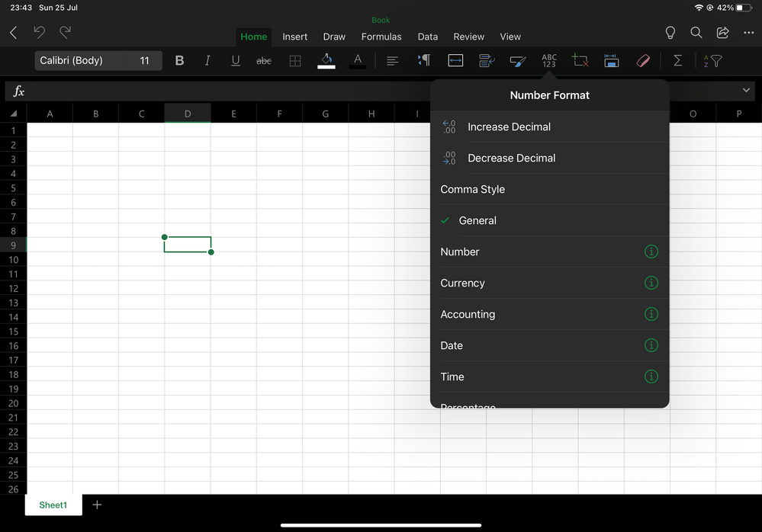Tap the Wrap Text icon
The height and width of the screenshot is (532, 762).
point(487,61)
